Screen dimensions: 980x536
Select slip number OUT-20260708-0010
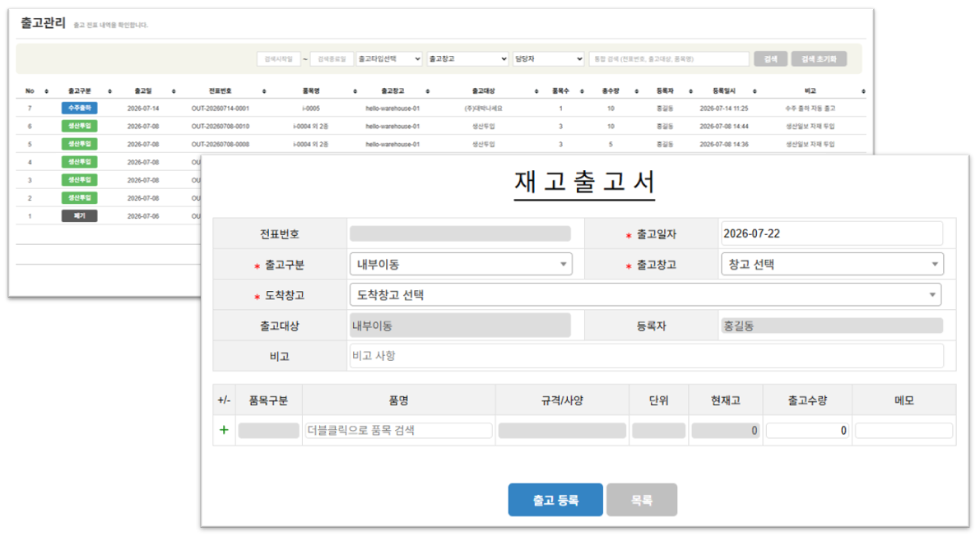pos(220,127)
